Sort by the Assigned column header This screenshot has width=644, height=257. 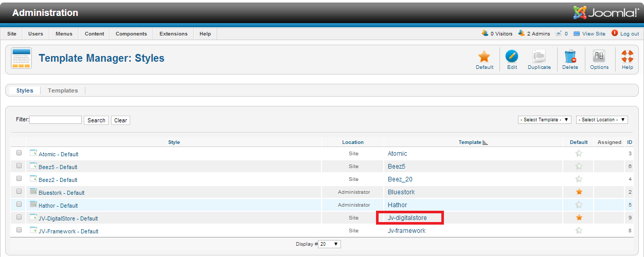click(610, 142)
